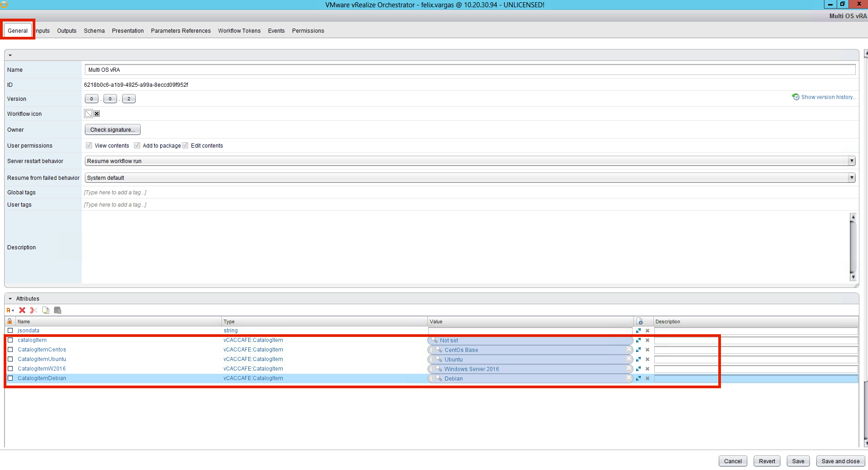Screen dimensions: 868x470
Task: Remove catalogItem with gray x icon
Action: click(647, 340)
